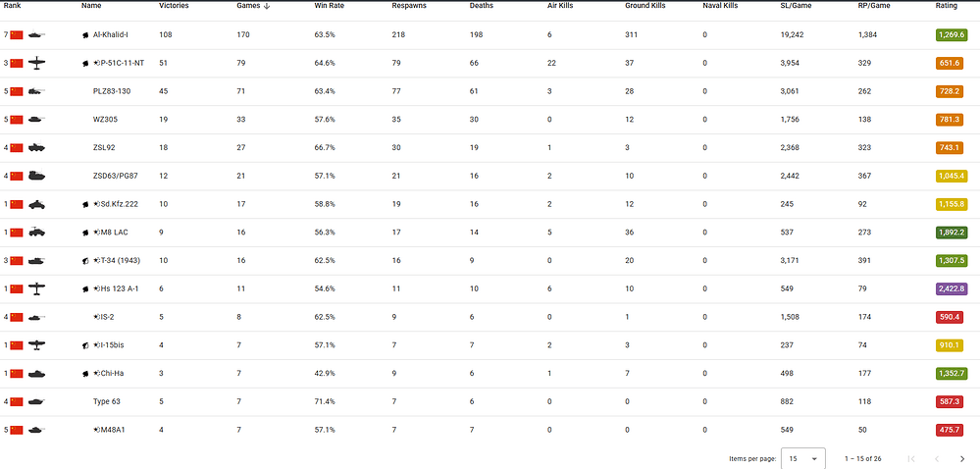Sort table by Ground Kills header
This screenshot has height=469, width=980.
(x=645, y=6)
